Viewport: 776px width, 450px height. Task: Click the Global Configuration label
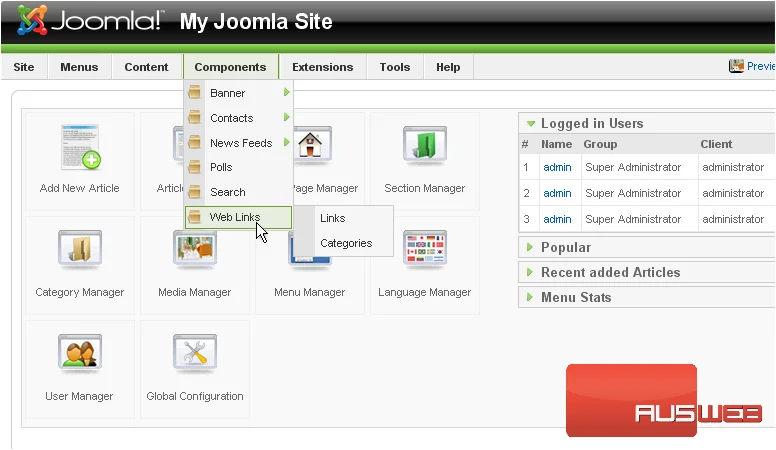194,396
